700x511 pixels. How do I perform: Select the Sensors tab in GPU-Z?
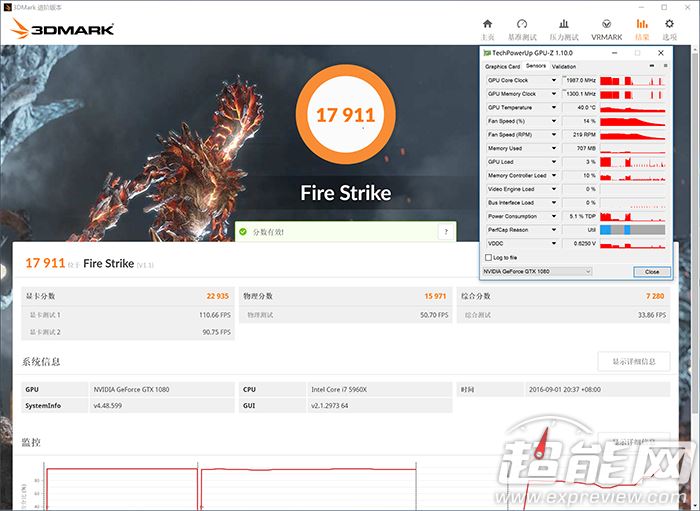coord(536,66)
